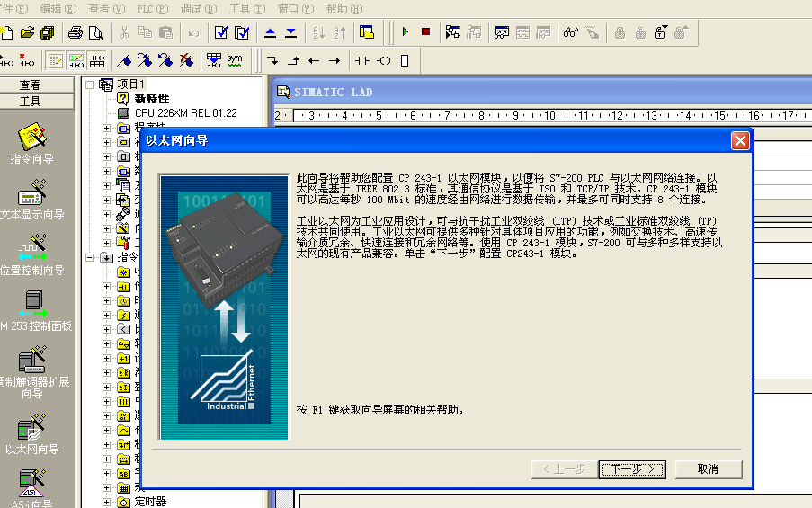Click the eyeglasses Single Read icon
This screenshot has height=508, width=812.
coord(571,32)
